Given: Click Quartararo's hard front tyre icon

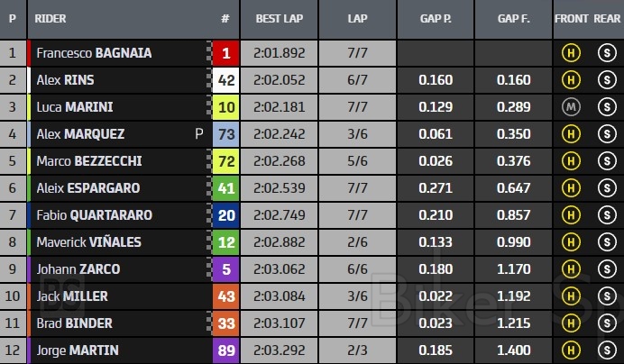Looking at the screenshot, I should click(x=570, y=215).
